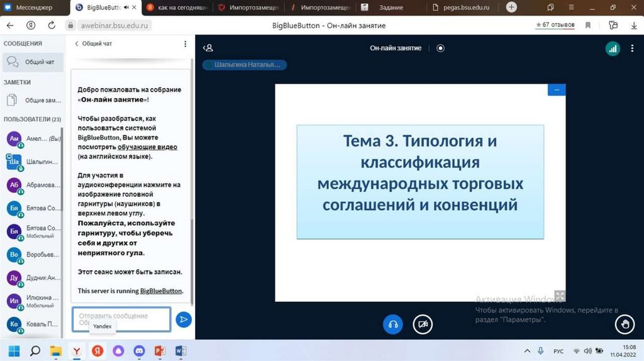This screenshot has width=644, height=361.
Task: Select presenter user Шалыгин...
Action: (33, 162)
